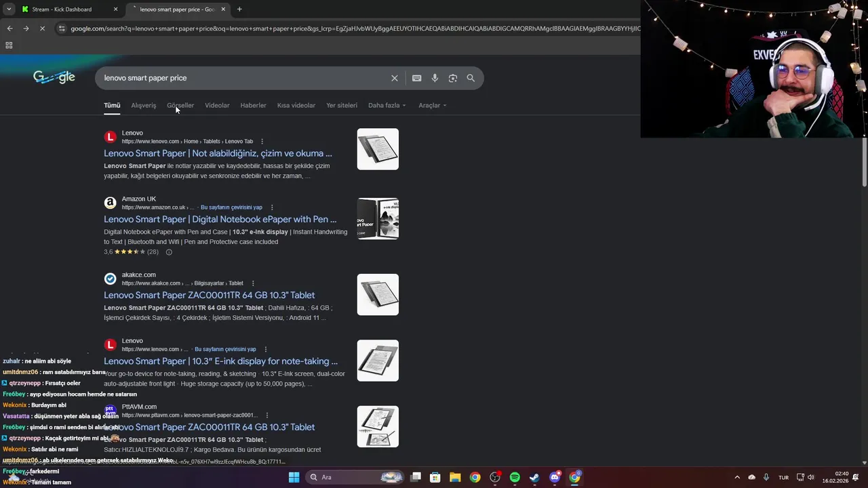Navigate forward in Chrome
Screen dimensions: 868x488
[x=26, y=28]
